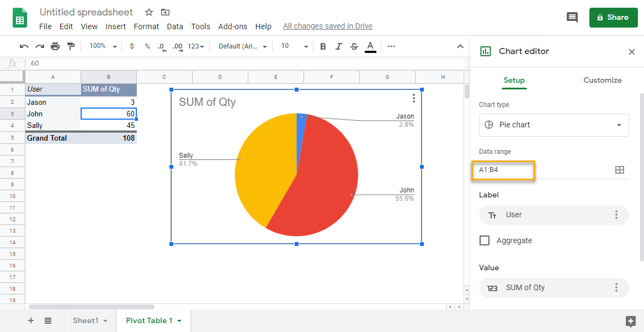The image size is (644, 332).
Task: Click the Undo icon
Action: click(x=24, y=46)
